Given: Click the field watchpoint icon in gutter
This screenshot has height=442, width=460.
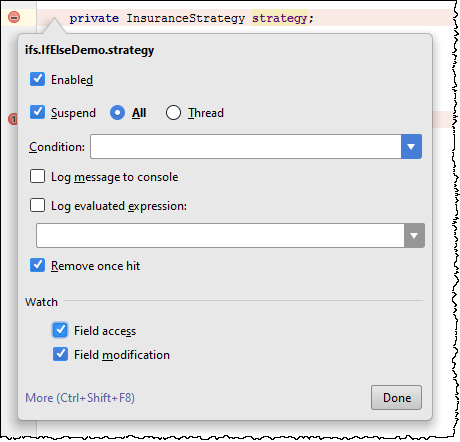Looking at the screenshot, I should click(x=14, y=17).
